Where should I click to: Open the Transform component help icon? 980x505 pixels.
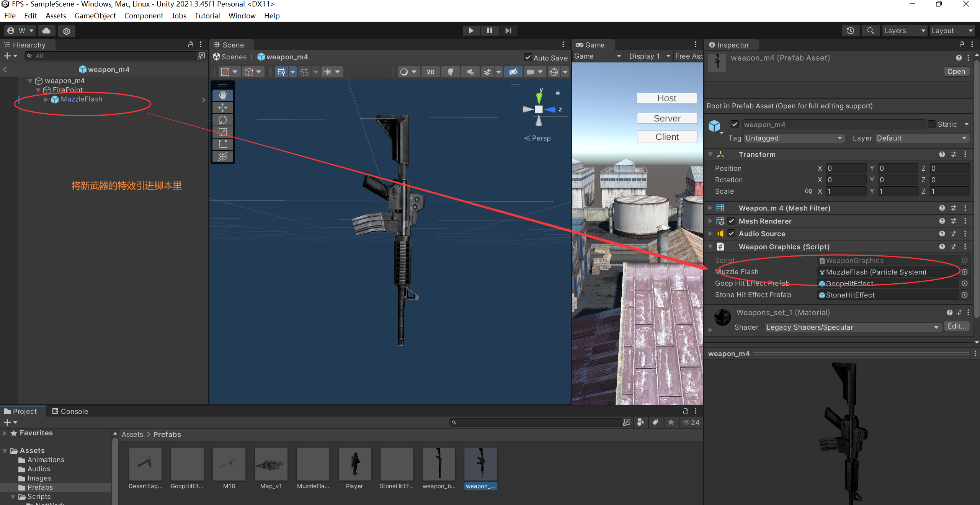(942, 154)
